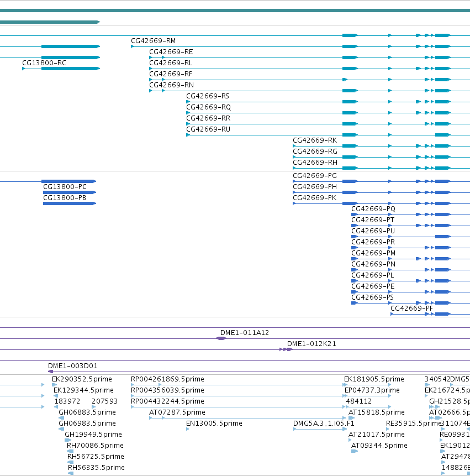Screen dimensions: 470x476
Task: Select protein CG42669-PE
Action: [373, 286]
